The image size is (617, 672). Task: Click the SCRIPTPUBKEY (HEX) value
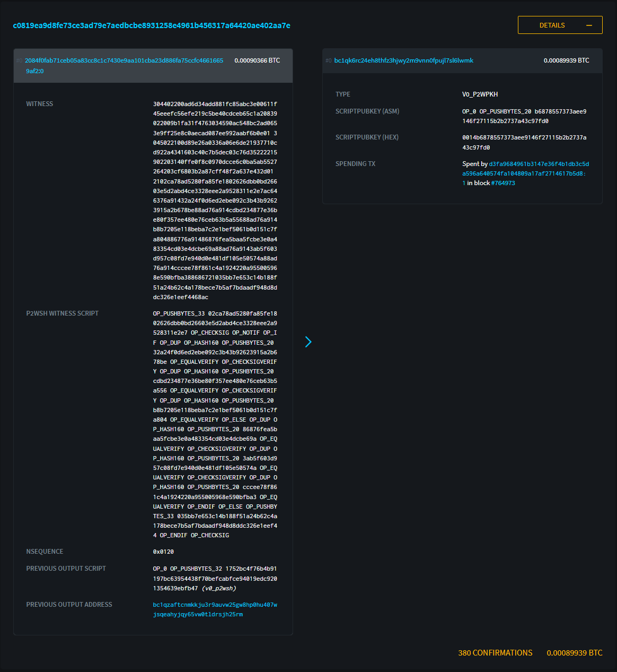pyautogui.click(x=524, y=142)
